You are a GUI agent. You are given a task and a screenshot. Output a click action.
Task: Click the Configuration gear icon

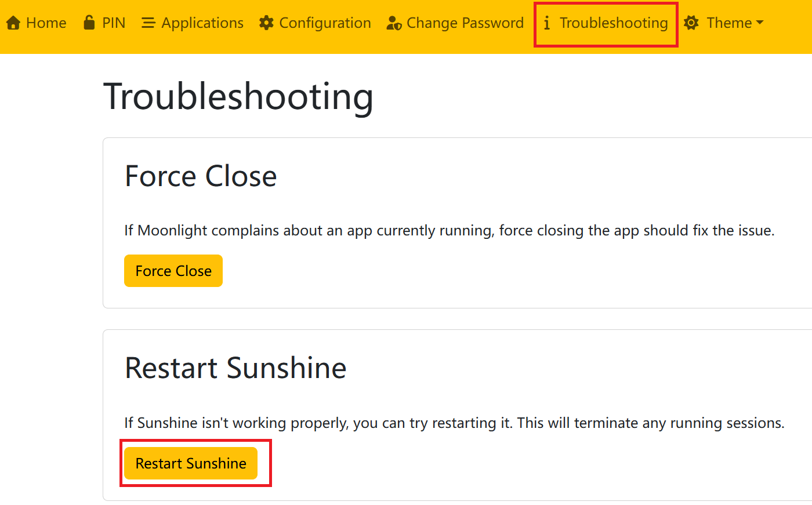[x=266, y=23]
